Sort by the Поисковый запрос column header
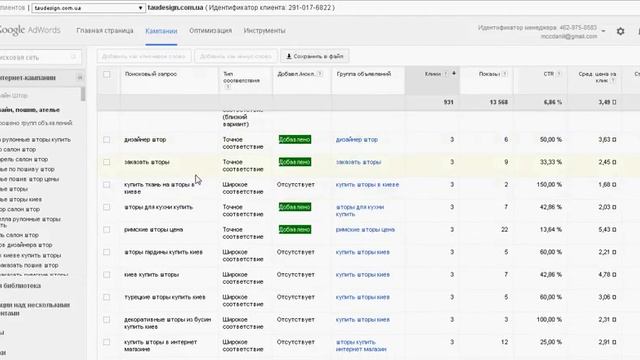Screen dimensions: 640x360 (151, 74)
